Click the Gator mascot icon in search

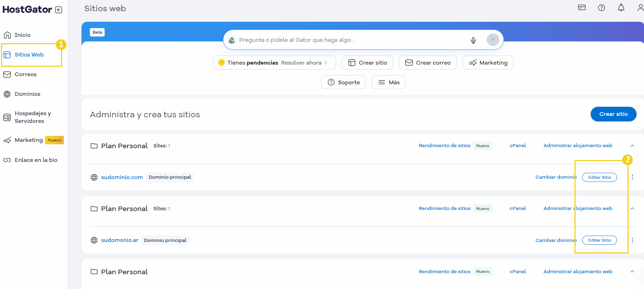(x=232, y=40)
